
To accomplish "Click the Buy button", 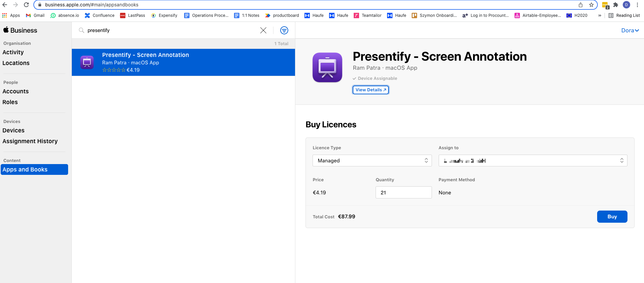I will pyautogui.click(x=612, y=217).
